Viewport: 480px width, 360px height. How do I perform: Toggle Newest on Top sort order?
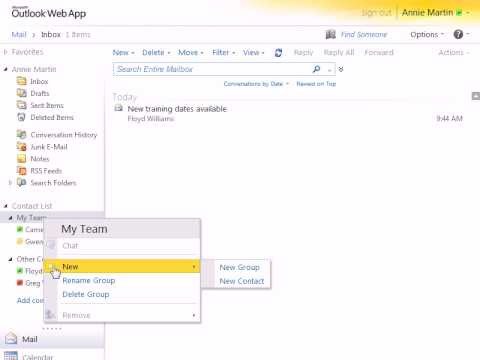click(x=316, y=84)
